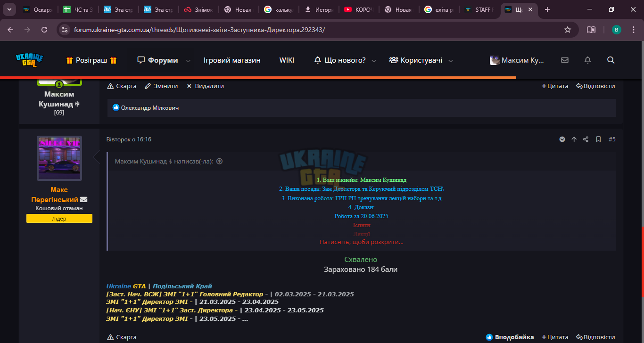This screenshot has height=343, width=644.
Task: Open the Форуми menu item
Action: (x=158, y=60)
